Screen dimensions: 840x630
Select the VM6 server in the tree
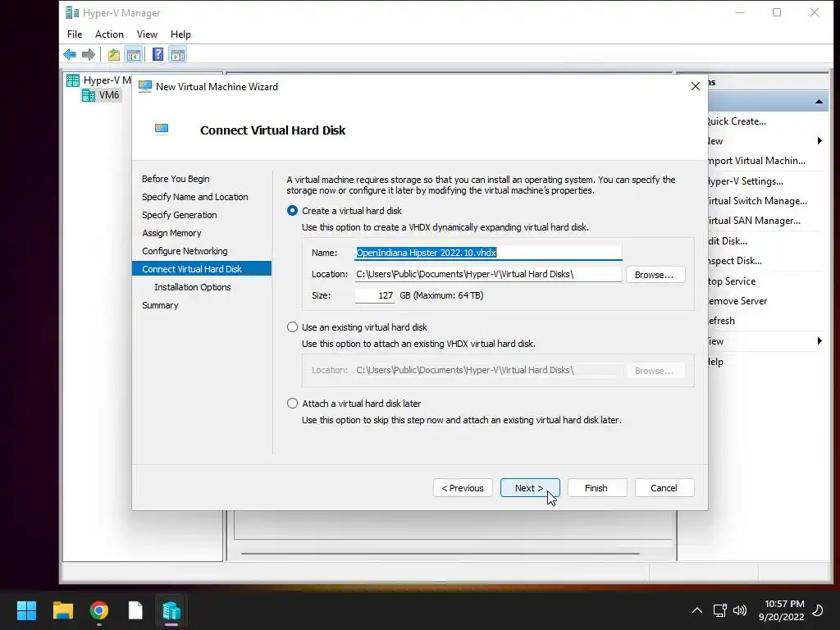[101, 95]
